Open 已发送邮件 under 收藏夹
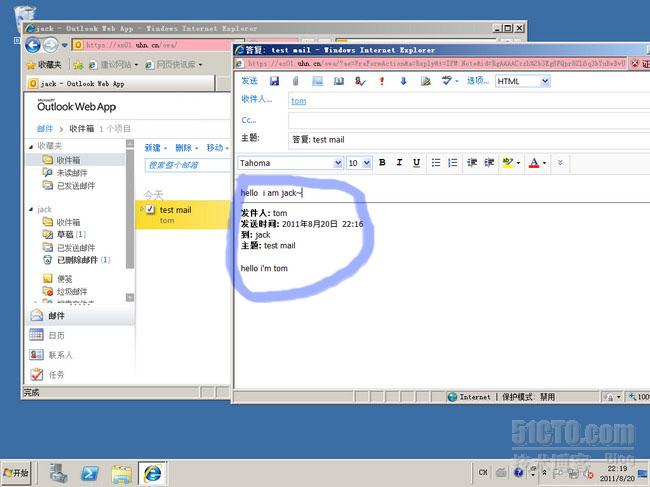The image size is (650, 487). point(76,186)
